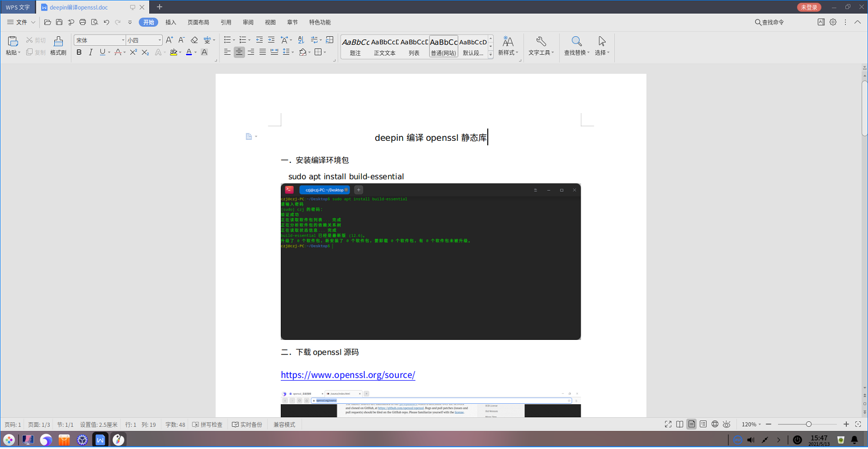Screen dimensions: 868x449
Task: Apply superscript formatting
Action: [133, 52]
